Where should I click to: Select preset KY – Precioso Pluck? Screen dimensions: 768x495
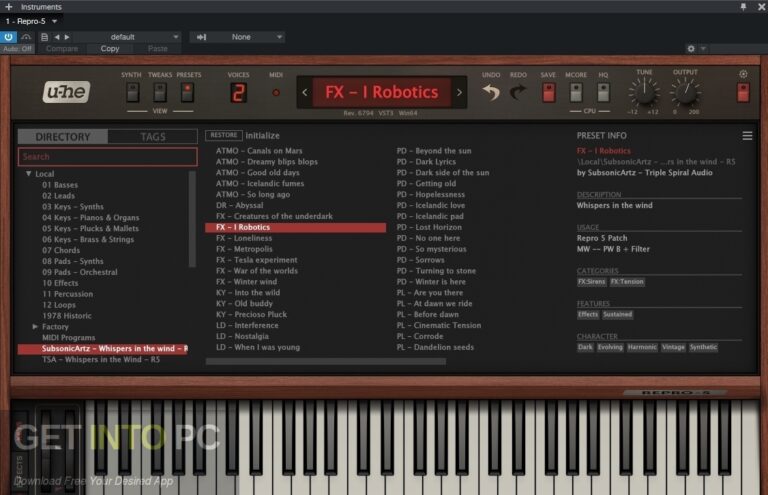(x=251, y=314)
